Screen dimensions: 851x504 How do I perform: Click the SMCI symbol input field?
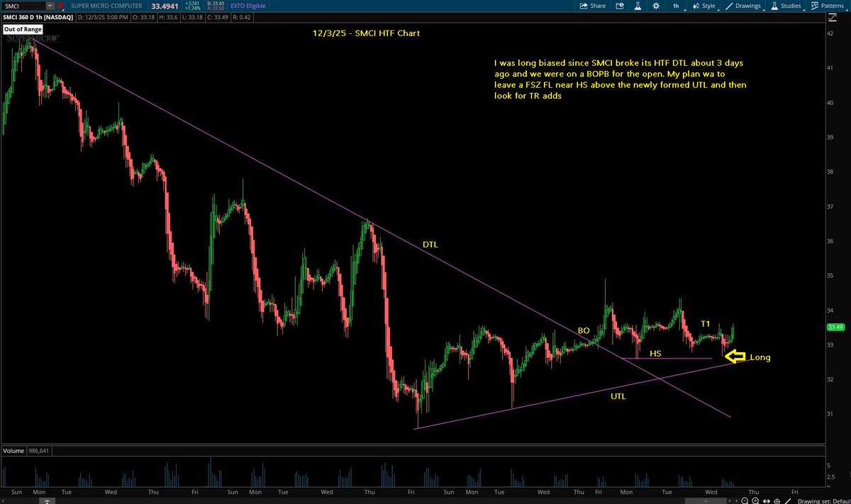tap(23, 6)
